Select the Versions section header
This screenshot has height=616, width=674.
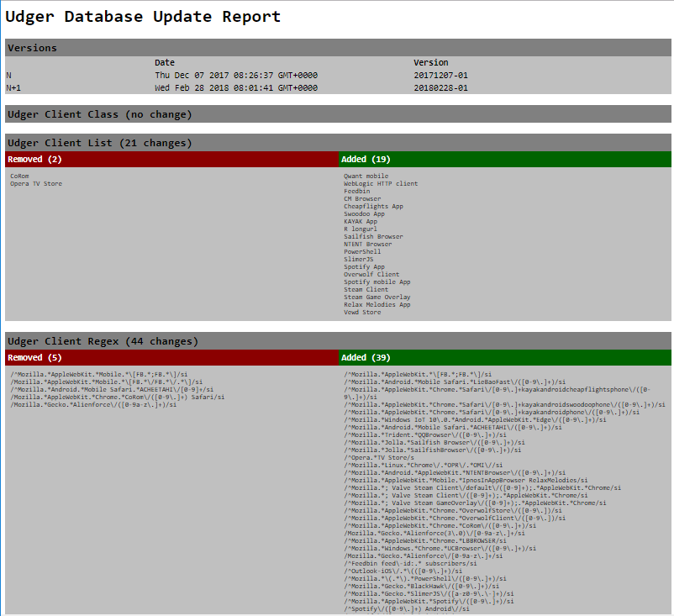[33, 48]
